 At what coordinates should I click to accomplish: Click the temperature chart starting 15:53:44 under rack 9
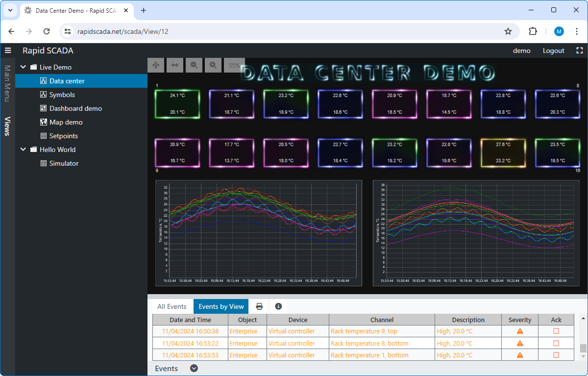click(x=259, y=233)
